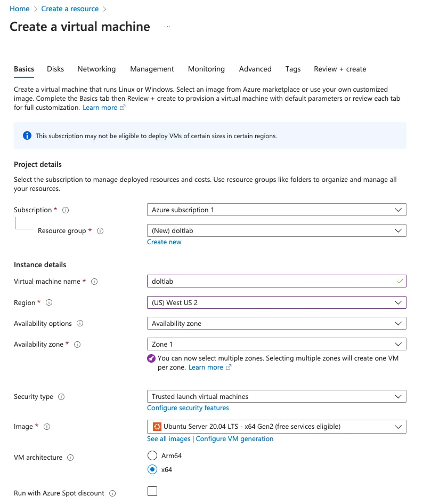Click Create new under Resource group
Screen dimensions: 431x504
click(x=164, y=242)
